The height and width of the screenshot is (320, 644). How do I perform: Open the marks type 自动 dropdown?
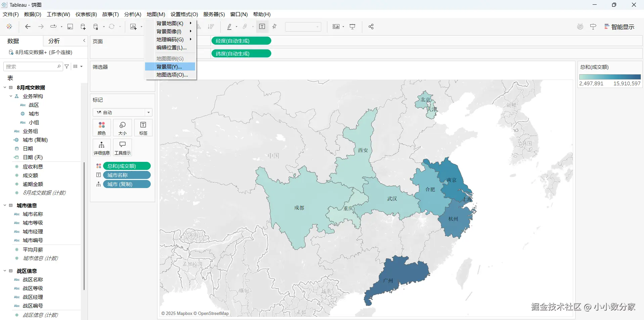click(x=123, y=112)
